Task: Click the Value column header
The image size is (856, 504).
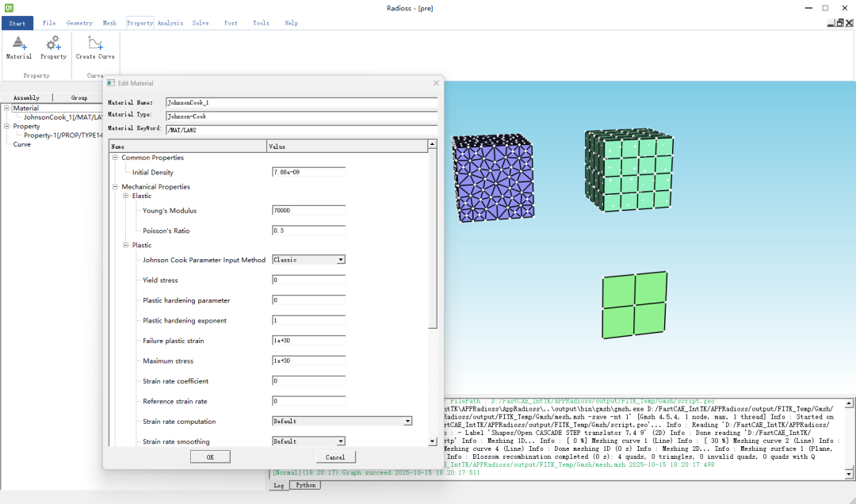Action: [347, 147]
